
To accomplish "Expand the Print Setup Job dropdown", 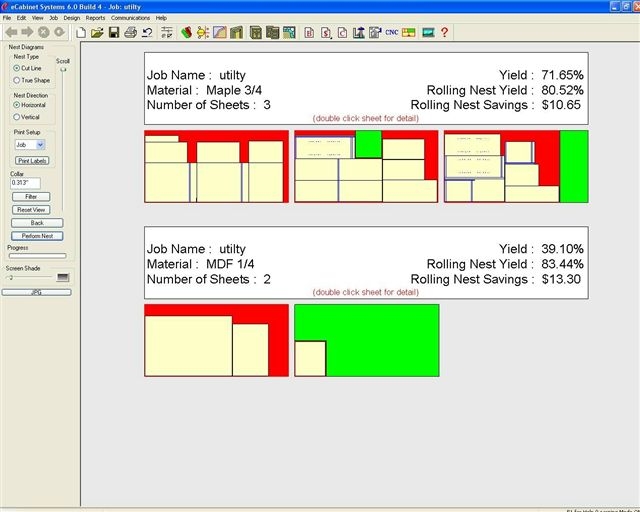I will pyautogui.click(x=40, y=145).
